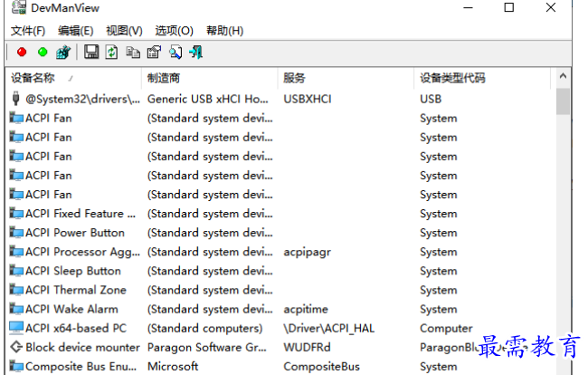
Task: Click the vertical scrollbar thumb
Action: [x=563, y=101]
